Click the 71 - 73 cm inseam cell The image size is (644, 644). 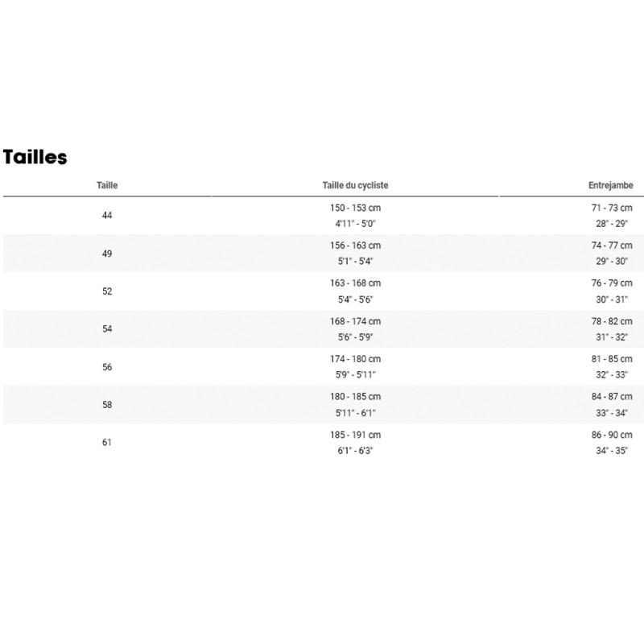click(x=612, y=208)
